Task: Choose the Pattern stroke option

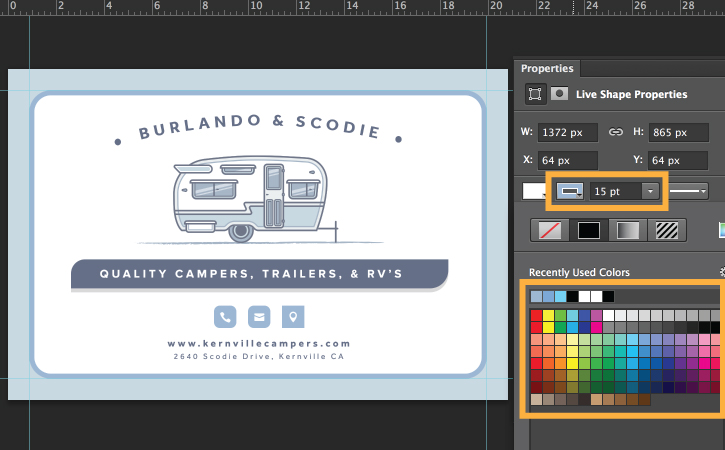Action: pos(667,230)
